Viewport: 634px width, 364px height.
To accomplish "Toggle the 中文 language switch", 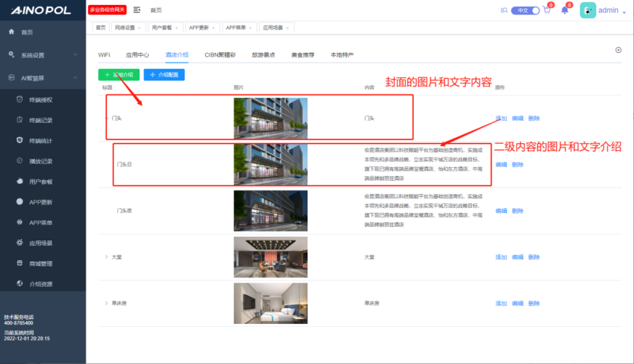I will 526,10.
